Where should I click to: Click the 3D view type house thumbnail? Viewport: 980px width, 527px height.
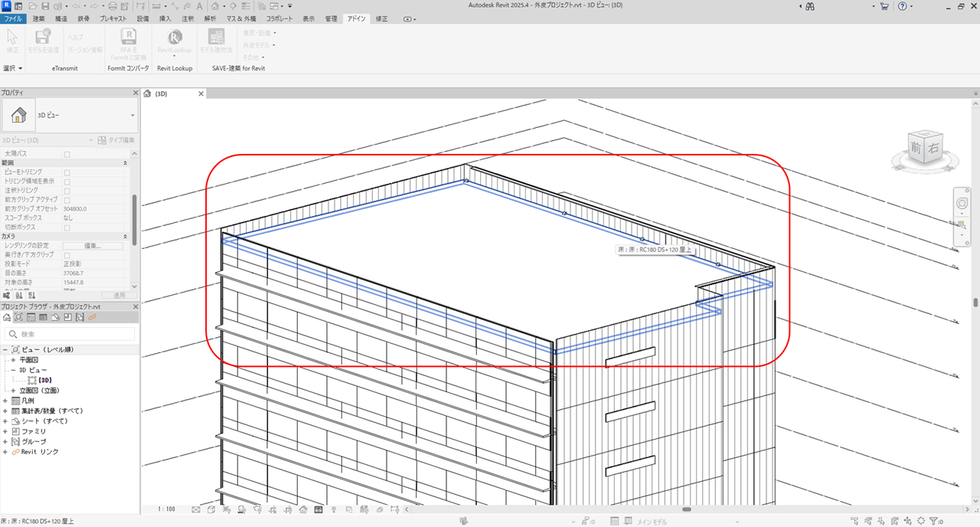coord(18,115)
